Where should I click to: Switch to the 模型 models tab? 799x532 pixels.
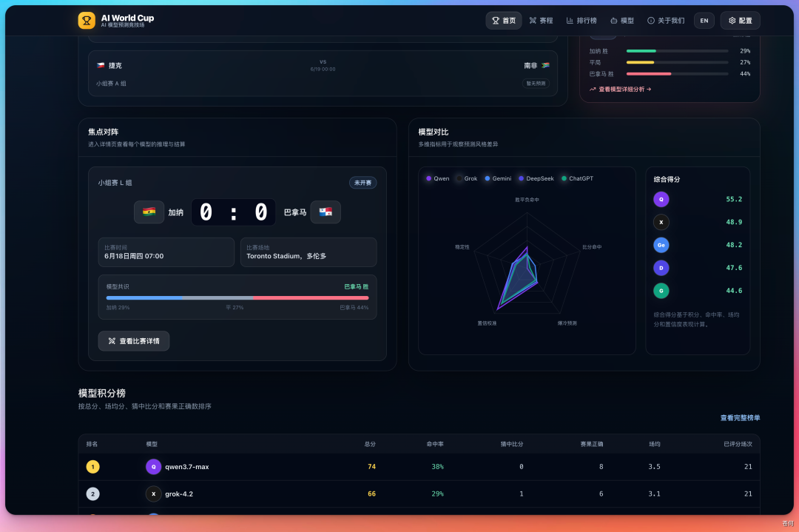[622, 21]
